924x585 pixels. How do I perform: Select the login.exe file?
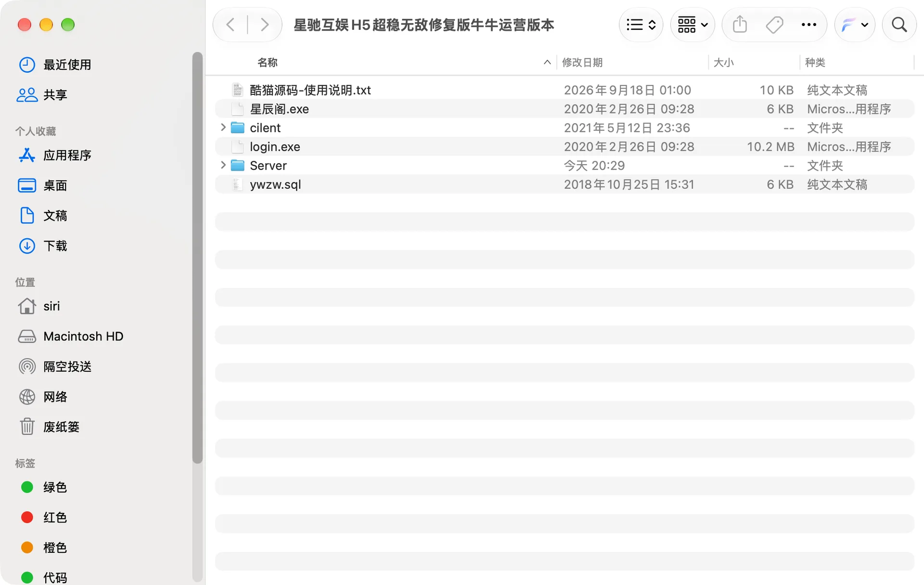[564, 146]
